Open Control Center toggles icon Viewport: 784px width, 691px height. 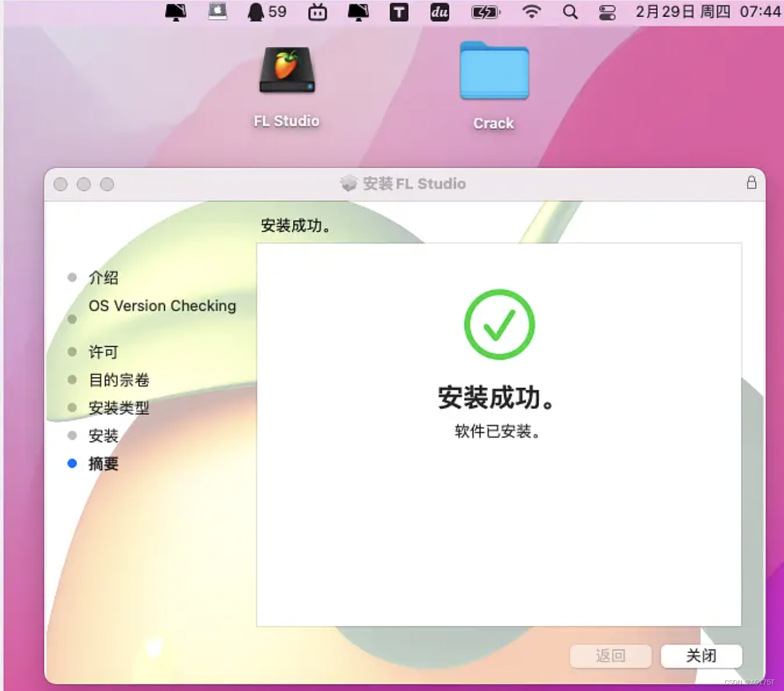607,12
